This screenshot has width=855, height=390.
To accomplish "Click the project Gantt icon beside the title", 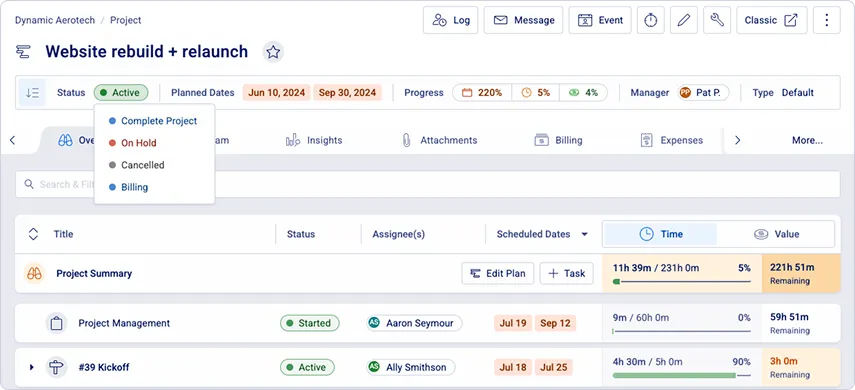I will tap(23, 52).
